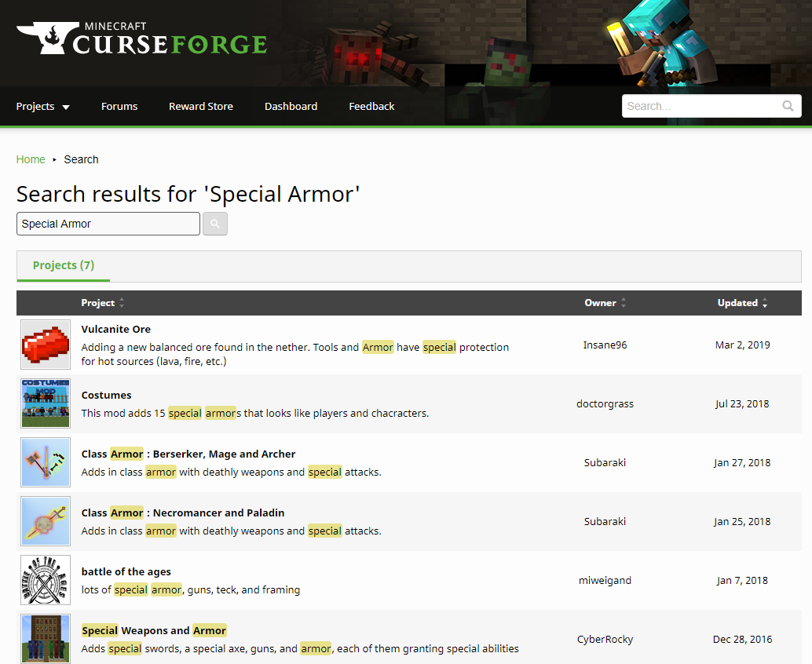Image resolution: width=812 pixels, height=664 pixels.
Task: Open the Feedback page
Action: point(371,106)
